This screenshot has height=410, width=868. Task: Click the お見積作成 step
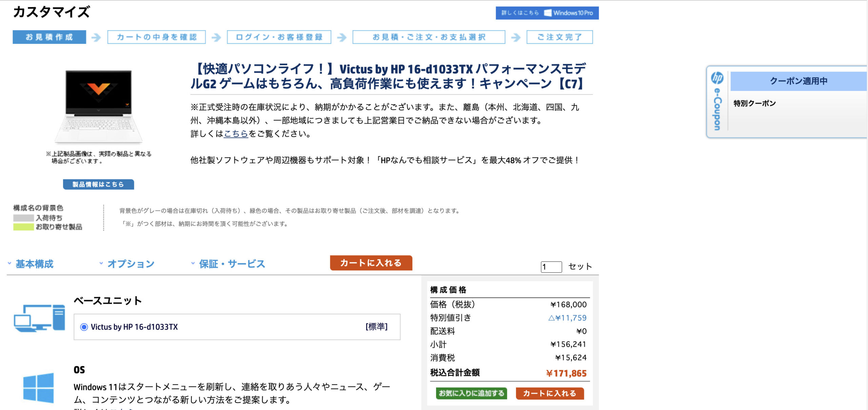tap(49, 37)
